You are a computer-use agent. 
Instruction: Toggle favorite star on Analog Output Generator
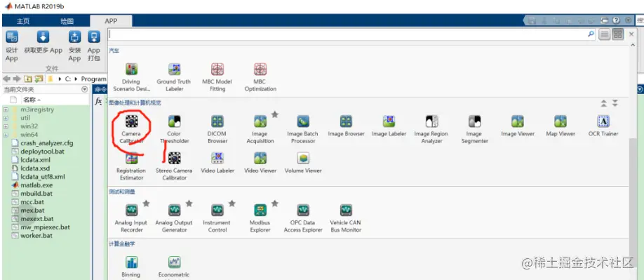point(189,204)
